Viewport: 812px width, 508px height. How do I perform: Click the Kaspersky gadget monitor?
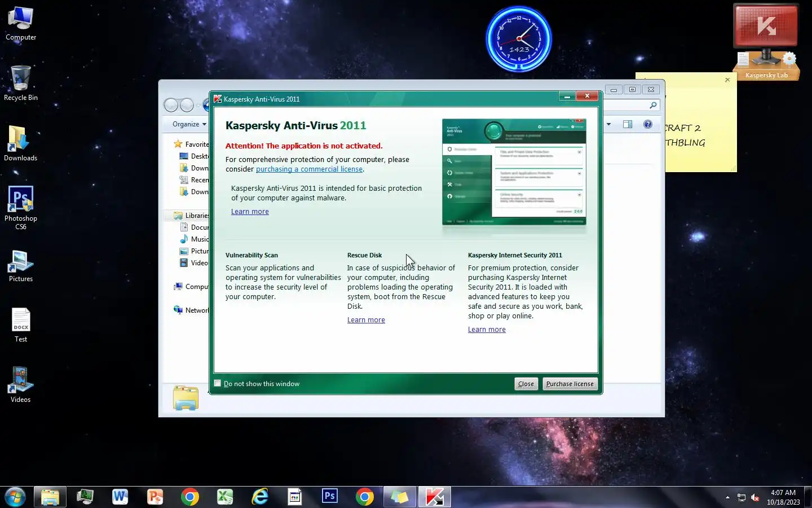tap(766, 26)
